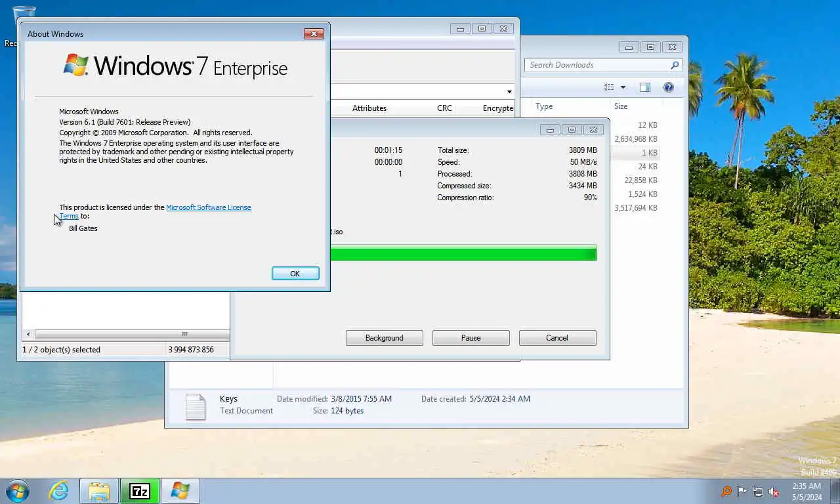This screenshot has height=504, width=840.
Task: Click 'Version 6.1 (Build 7601: Release Preview)' text
Action: coord(125,122)
